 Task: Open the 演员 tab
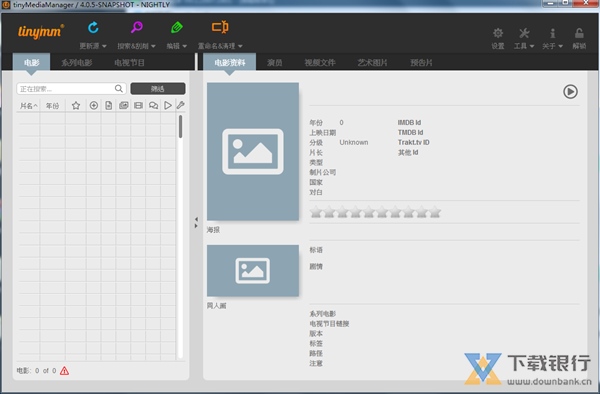pos(275,63)
